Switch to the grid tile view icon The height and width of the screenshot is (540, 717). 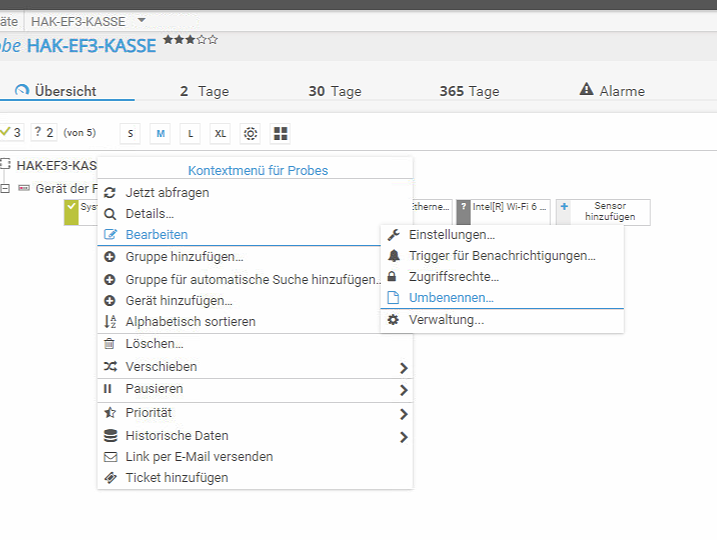tap(280, 133)
